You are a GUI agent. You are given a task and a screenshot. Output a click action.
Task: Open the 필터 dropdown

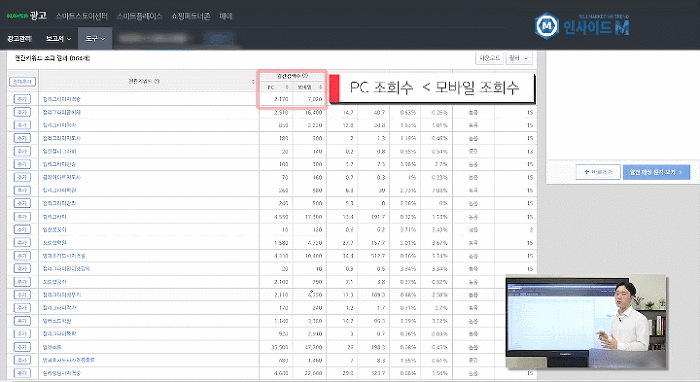(519, 58)
